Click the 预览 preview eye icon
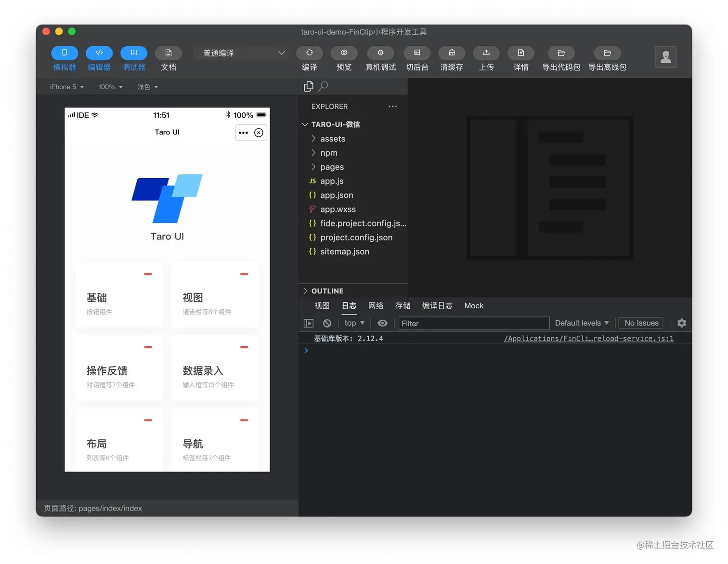The height and width of the screenshot is (564, 728). (344, 53)
